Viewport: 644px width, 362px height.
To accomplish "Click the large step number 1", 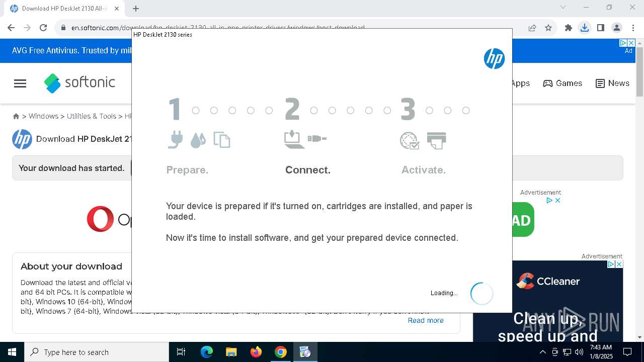I will pyautogui.click(x=175, y=110).
